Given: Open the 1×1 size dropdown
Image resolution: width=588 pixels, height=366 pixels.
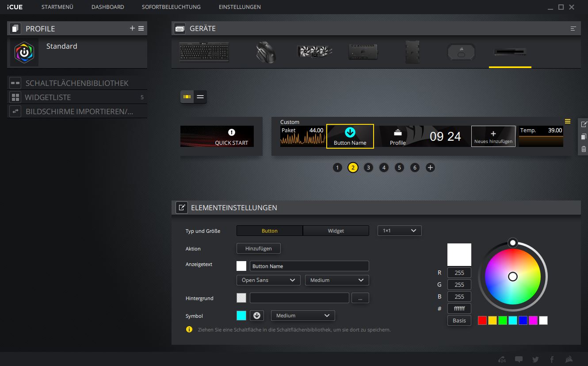Looking at the screenshot, I should click(399, 231).
